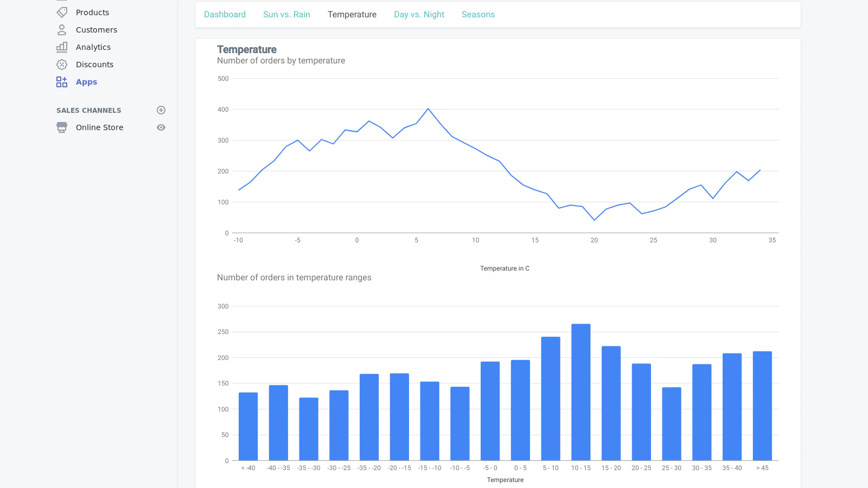Open Analytics in the sidebar
868x488 pixels.
(93, 47)
